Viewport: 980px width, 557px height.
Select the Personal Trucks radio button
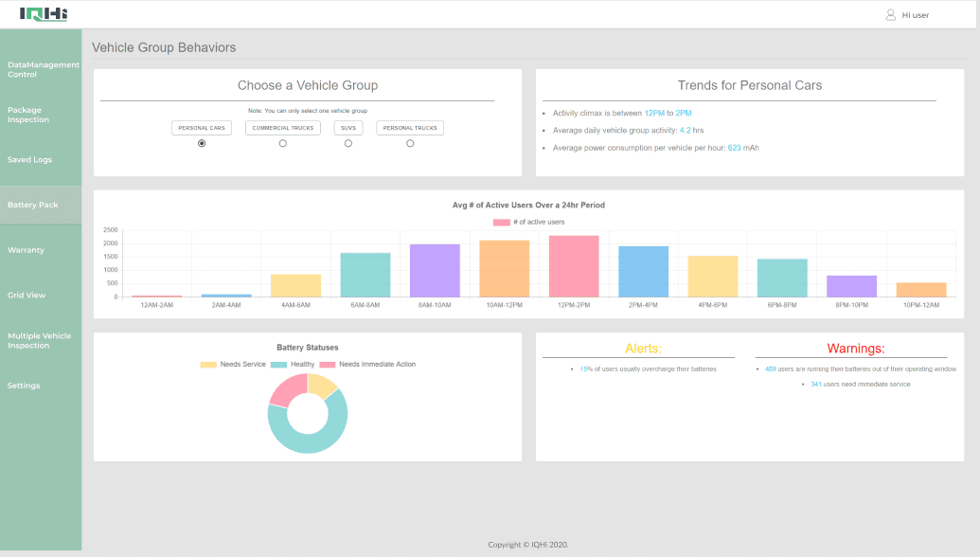(410, 143)
